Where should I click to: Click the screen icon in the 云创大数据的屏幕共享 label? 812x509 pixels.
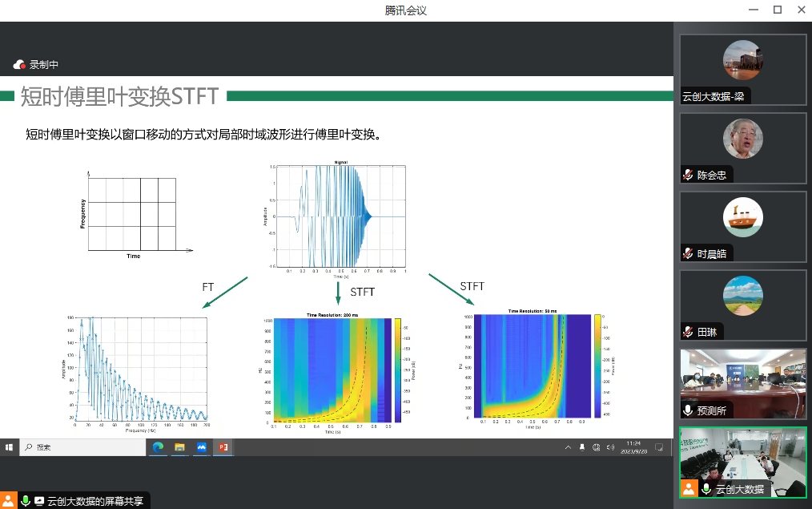39,501
